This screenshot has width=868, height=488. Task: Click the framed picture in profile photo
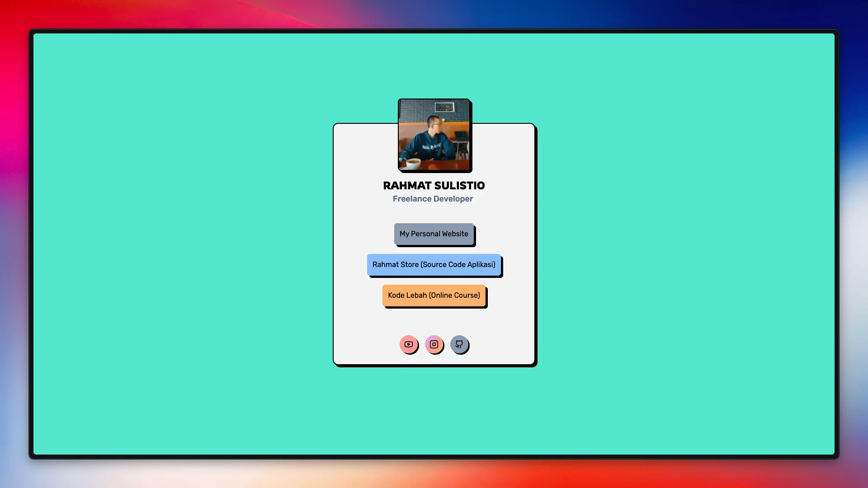pyautogui.click(x=444, y=107)
